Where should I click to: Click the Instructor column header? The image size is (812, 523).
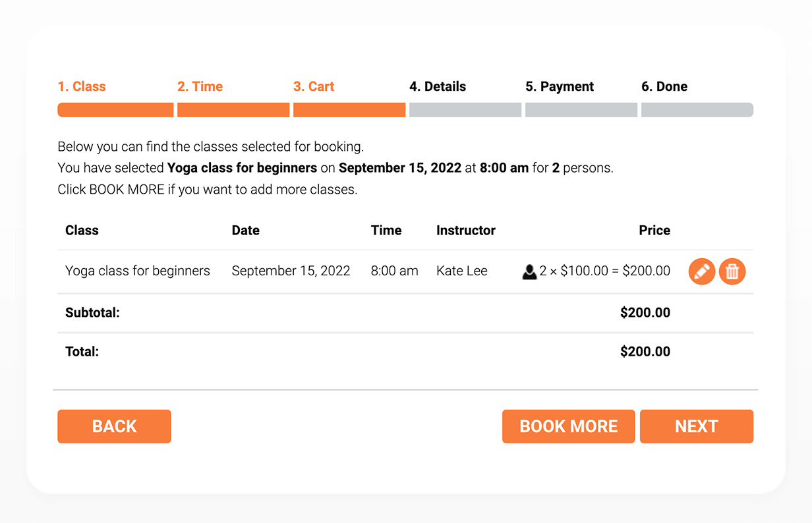click(x=466, y=231)
